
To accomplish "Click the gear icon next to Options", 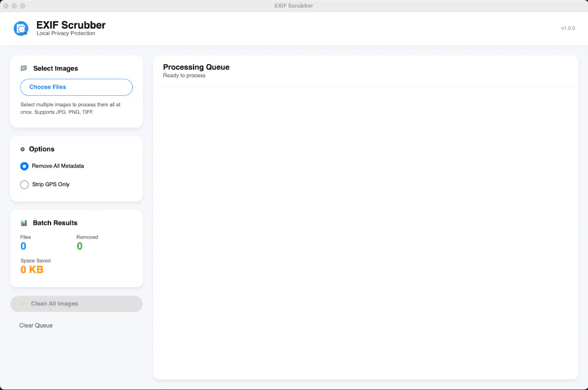I will click(x=22, y=149).
